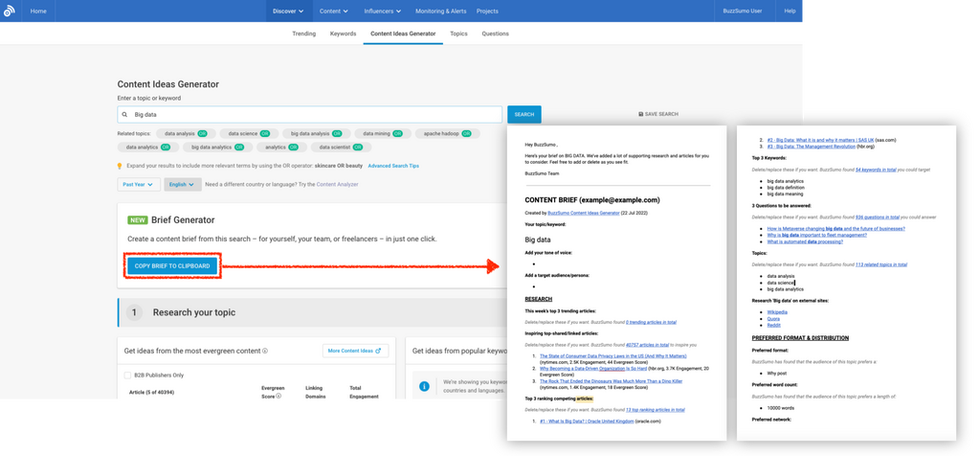This screenshot has height=456, width=980.
Task: Add 'data analysis' topic via its OR badge
Action: point(202,133)
